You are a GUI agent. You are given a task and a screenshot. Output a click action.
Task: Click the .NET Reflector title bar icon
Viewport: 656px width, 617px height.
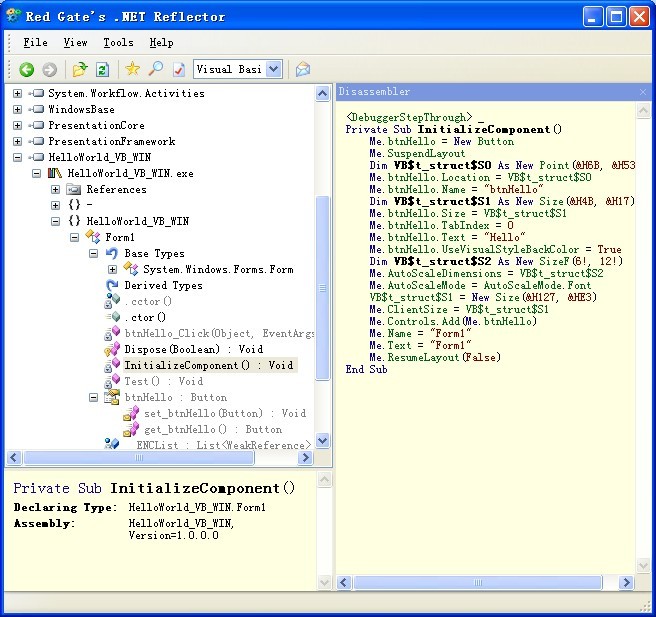[13, 16]
